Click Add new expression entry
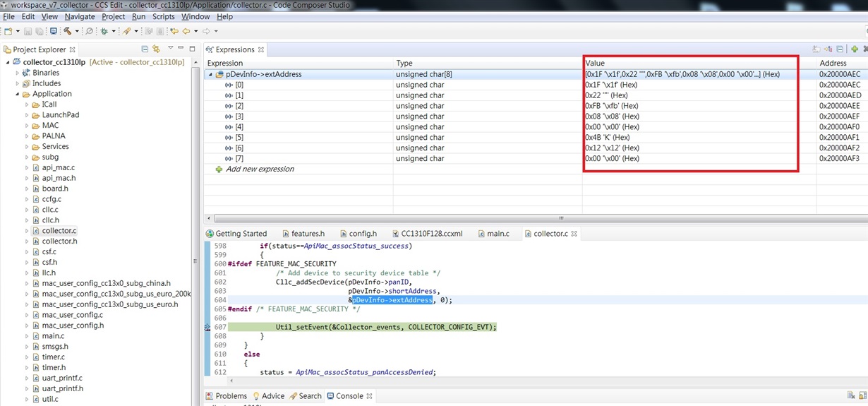Screen dimensions: 868x406 pyautogui.click(x=259, y=169)
